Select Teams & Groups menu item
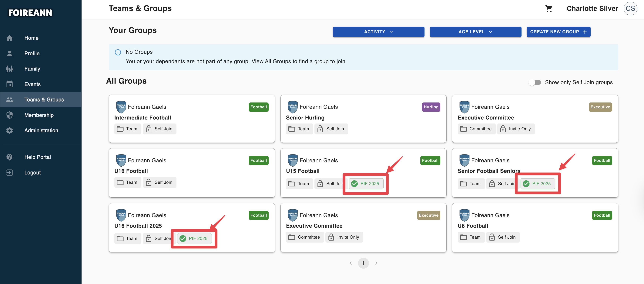The width and height of the screenshot is (644, 284). point(44,100)
